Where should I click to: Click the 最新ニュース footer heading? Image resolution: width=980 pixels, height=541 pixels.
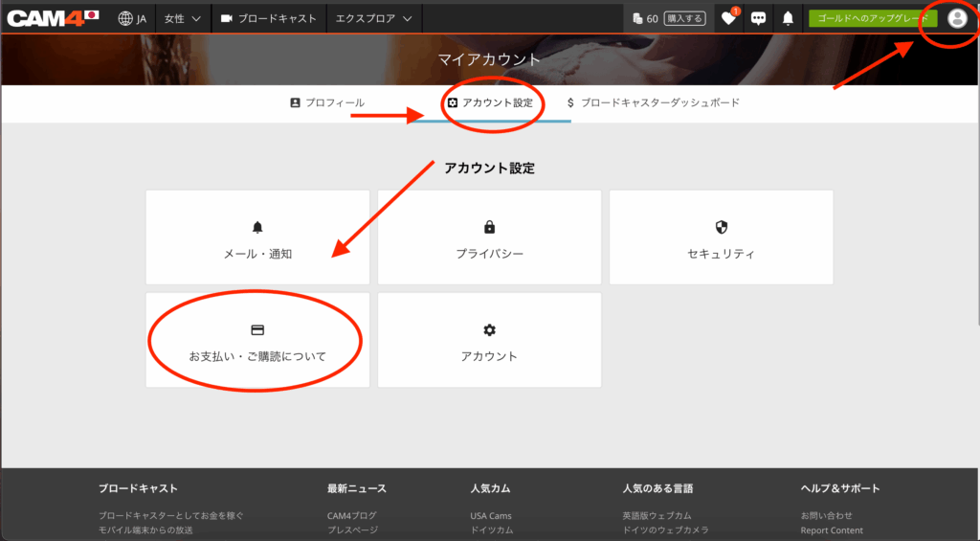(x=356, y=488)
